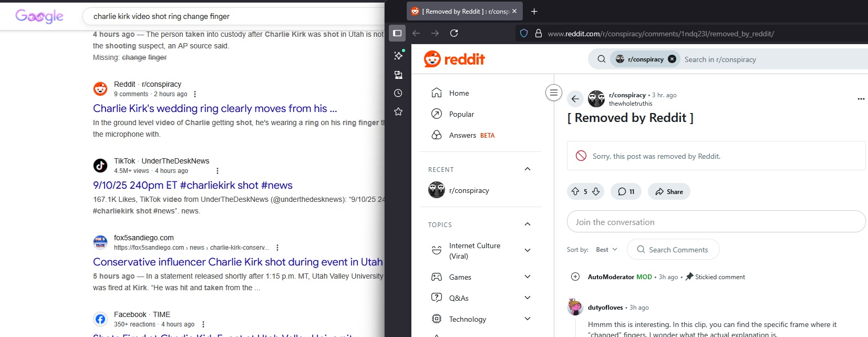
Task: Upvote the removed post
Action: click(x=575, y=192)
